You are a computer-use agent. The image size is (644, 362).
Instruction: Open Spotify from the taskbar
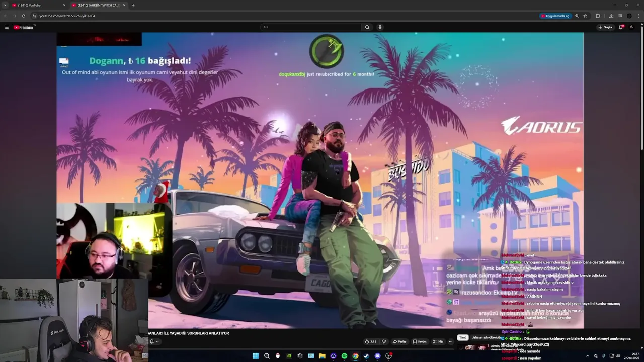point(344,356)
